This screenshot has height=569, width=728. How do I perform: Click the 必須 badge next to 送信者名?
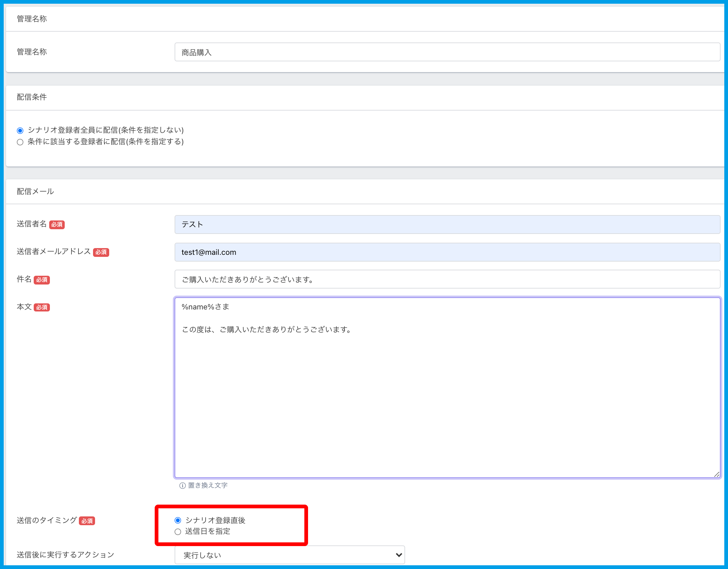[x=57, y=224]
